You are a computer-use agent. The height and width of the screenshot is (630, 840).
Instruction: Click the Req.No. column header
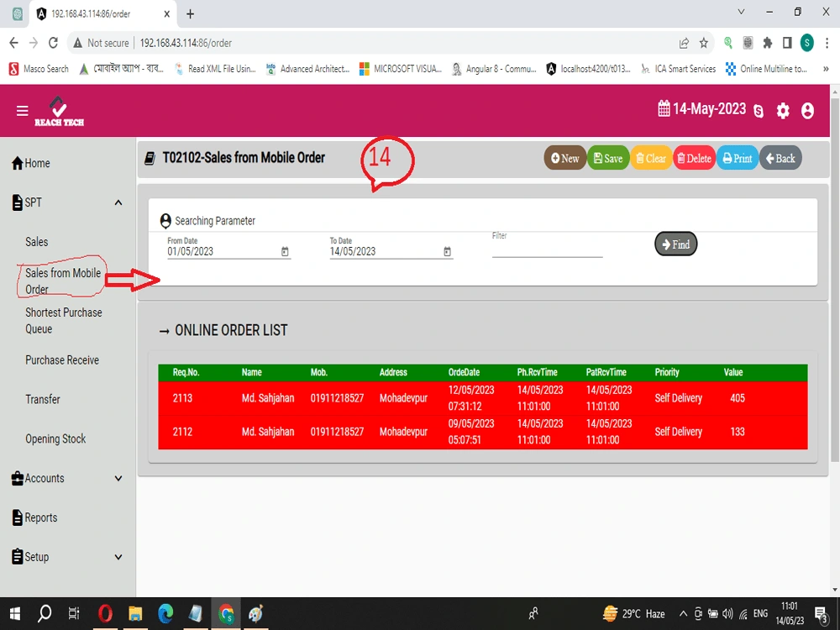(186, 372)
